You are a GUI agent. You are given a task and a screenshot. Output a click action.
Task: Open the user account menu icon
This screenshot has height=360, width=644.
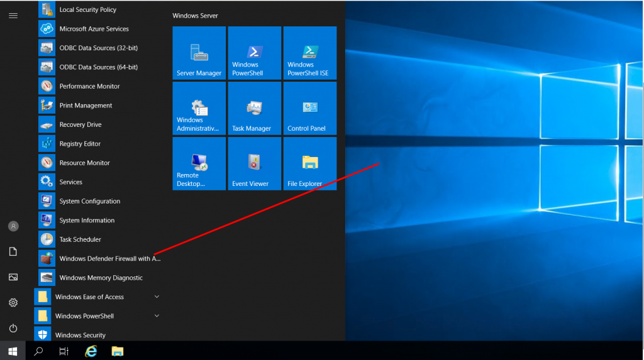13,226
